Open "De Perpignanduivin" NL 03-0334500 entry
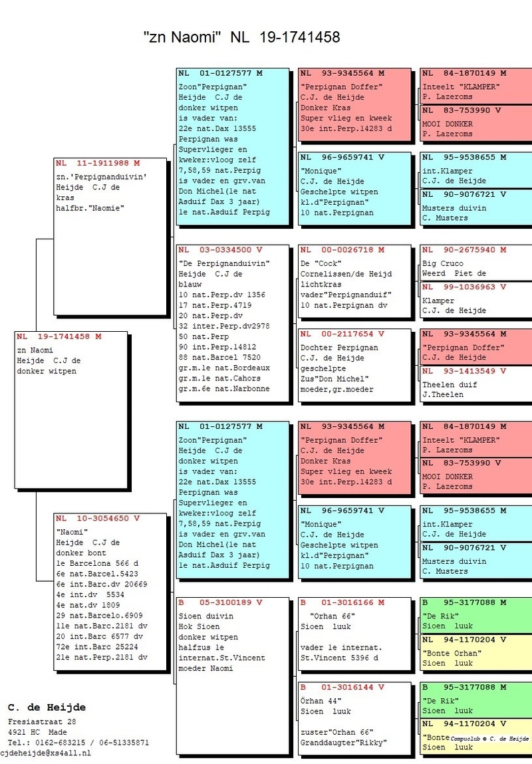 pos(232,322)
